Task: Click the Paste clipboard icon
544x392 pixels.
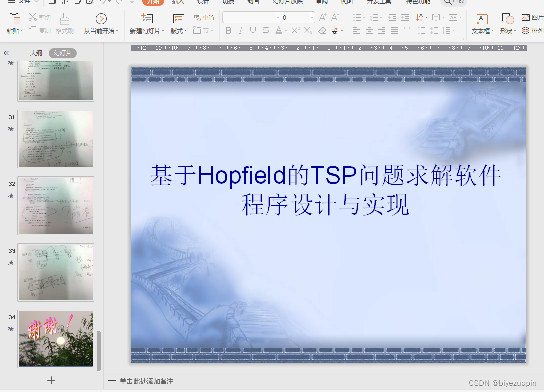Action: [x=14, y=19]
